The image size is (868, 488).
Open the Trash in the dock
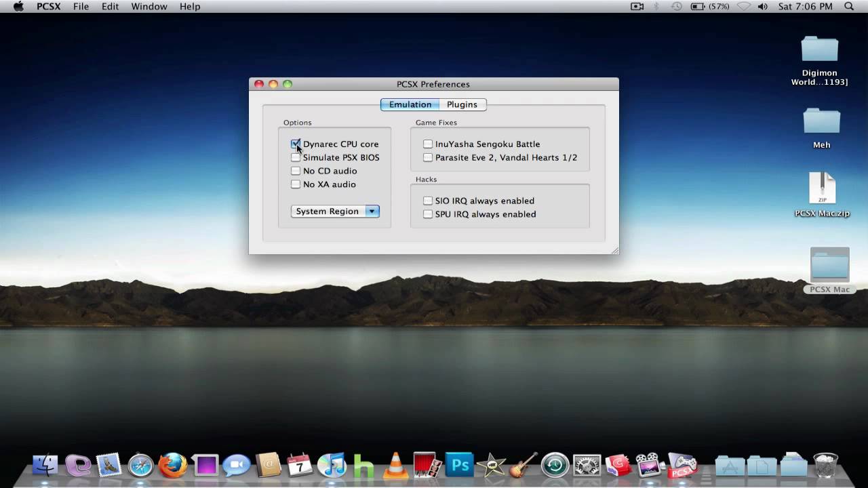tap(825, 465)
